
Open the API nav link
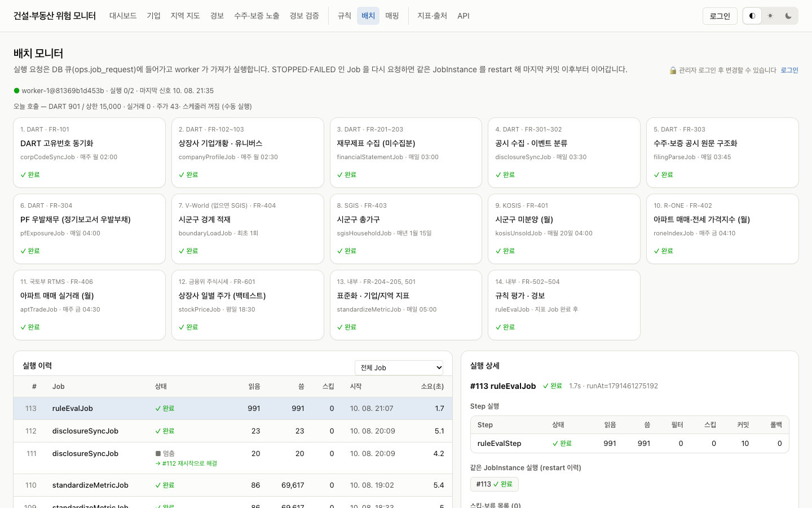(x=464, y=16)
